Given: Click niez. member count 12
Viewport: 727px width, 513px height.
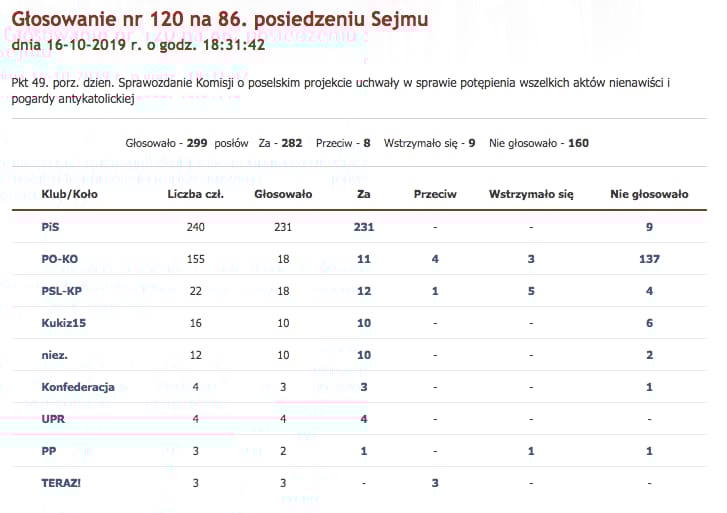Looking at the screenshot, I should 195,355.
